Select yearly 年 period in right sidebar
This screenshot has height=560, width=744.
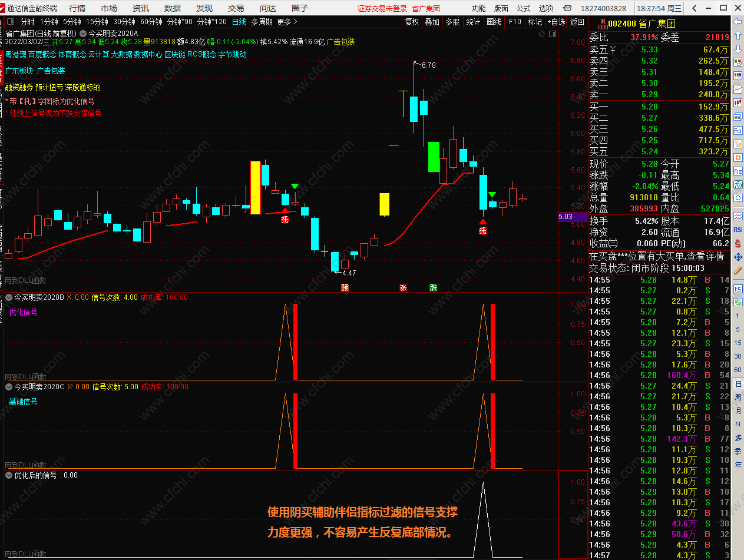738,465
